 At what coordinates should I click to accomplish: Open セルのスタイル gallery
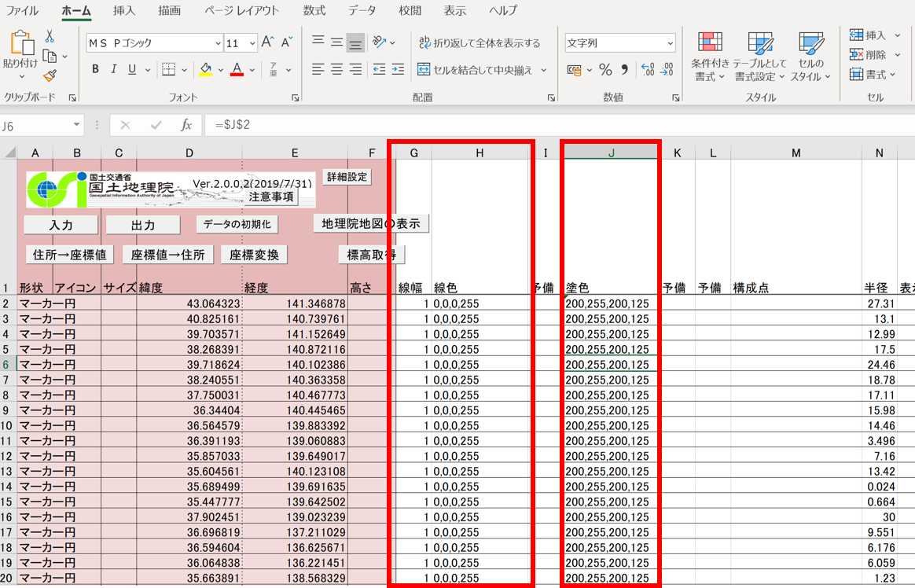tap(810, 57)
